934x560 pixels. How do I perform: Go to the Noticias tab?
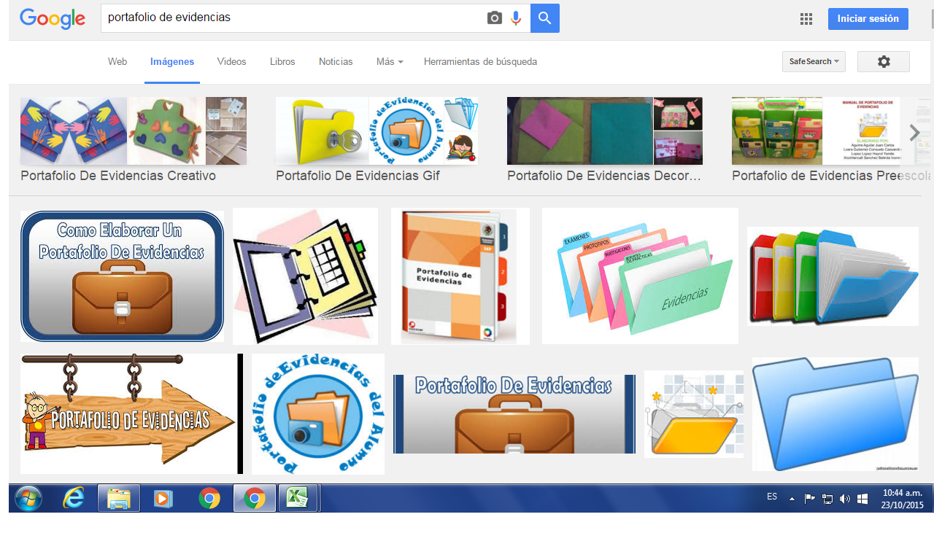point(336,62)
